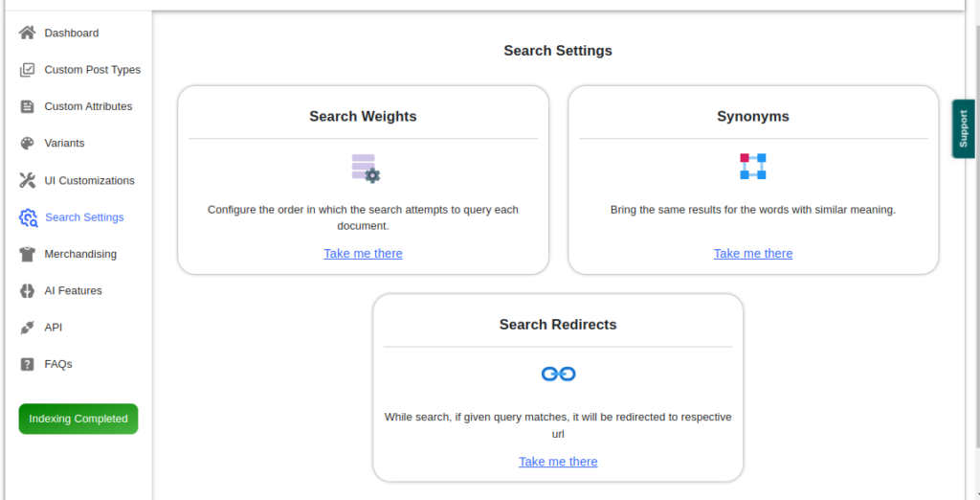The image size is (980, 500).
Task: Follow 'Take me there' under Synonyms
Action: pyautogui.click(x=753, y=254)
